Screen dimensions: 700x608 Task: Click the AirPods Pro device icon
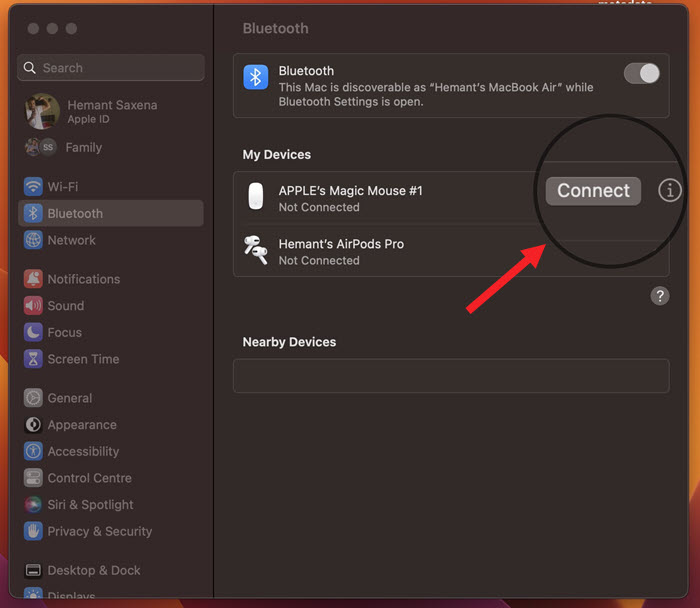tap(255, 250)
